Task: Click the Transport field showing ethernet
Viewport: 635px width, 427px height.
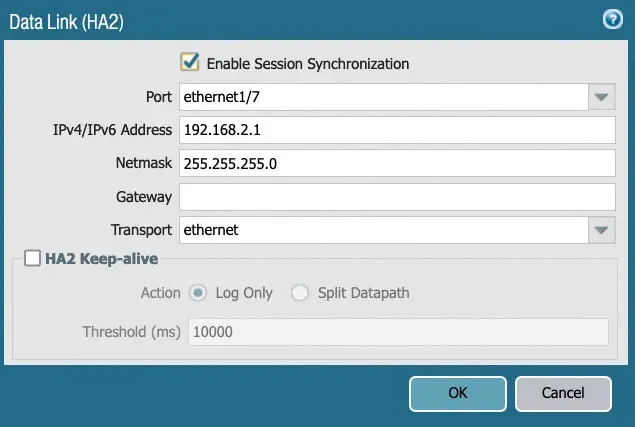Action: click(381, 230)
